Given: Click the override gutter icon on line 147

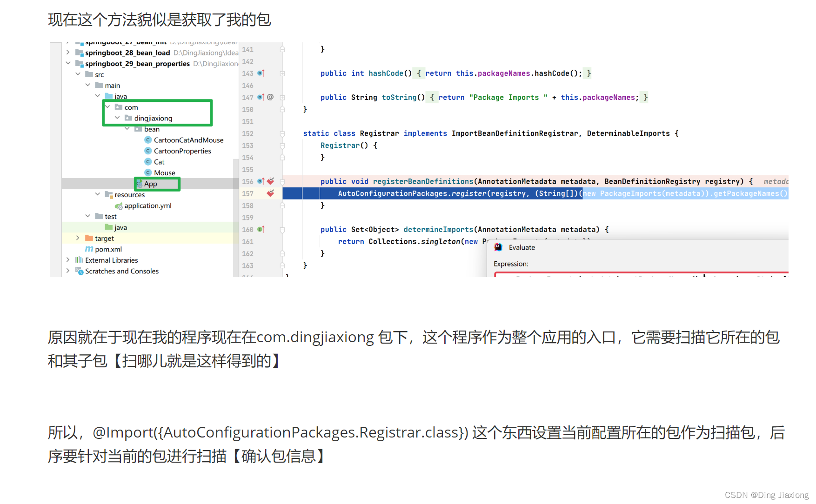Looking at the screenshot, I should pos(261,97).
